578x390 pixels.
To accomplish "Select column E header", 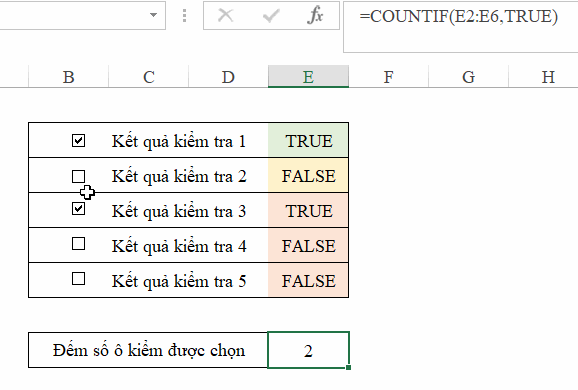I will point(308,77).
